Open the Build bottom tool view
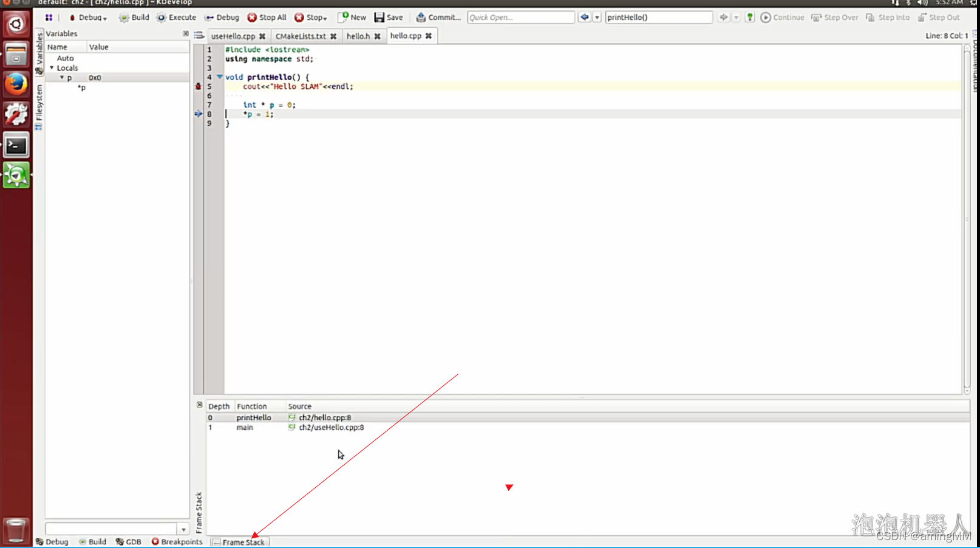Viewport: 980px width, 548px height. point(92,542)
